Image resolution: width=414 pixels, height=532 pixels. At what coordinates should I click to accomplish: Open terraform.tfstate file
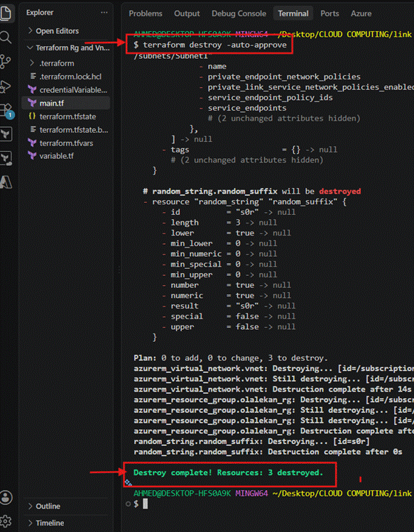click(67, 116)
